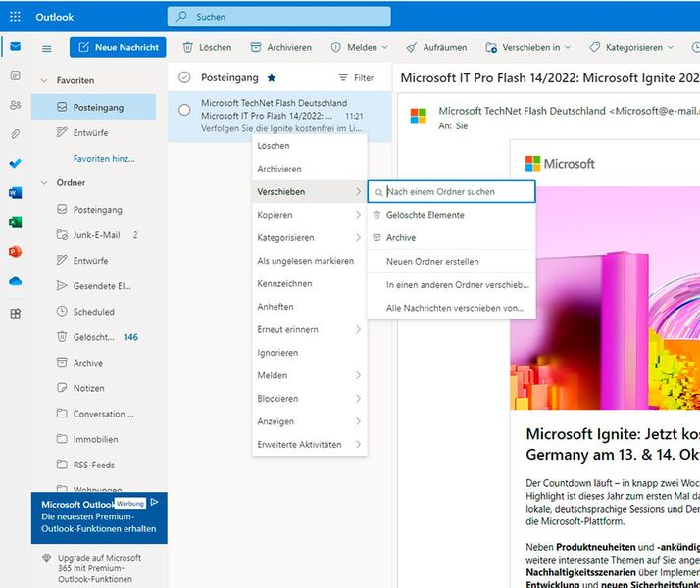This screenshot has width=700, height=588.
Task: Click the diamond icon beside Upgrade auf Microsoft 365
Action: click(x=46, y=558)
